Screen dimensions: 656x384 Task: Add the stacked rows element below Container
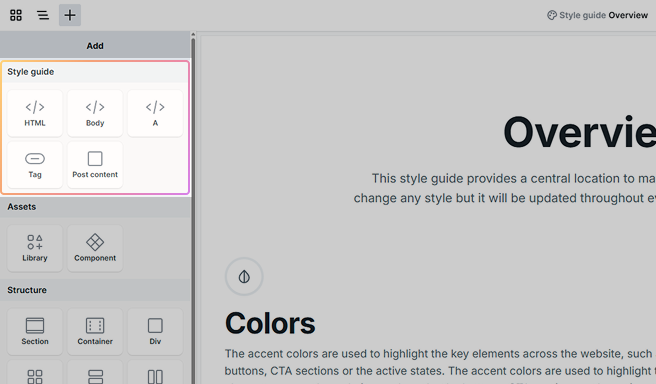pyautogui.click(x=95, y=373)
